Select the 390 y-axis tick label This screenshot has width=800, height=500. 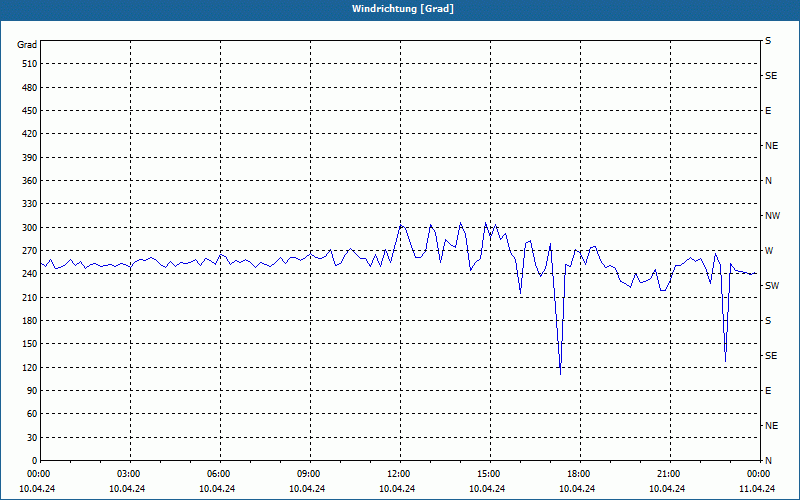pos(30,158)
